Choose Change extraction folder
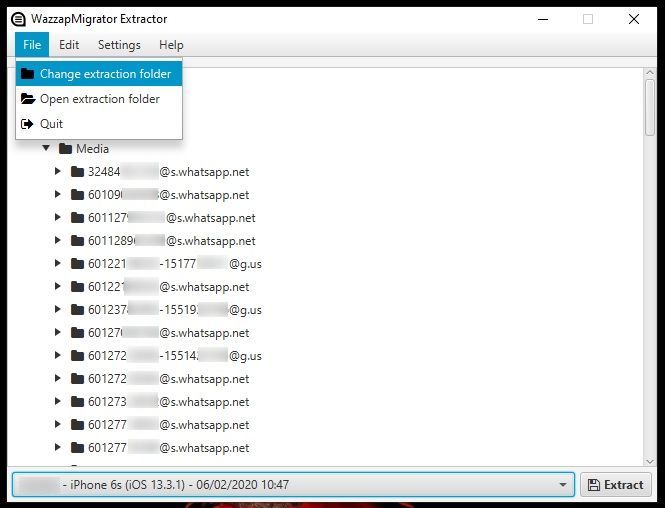 tap(99, 74)
